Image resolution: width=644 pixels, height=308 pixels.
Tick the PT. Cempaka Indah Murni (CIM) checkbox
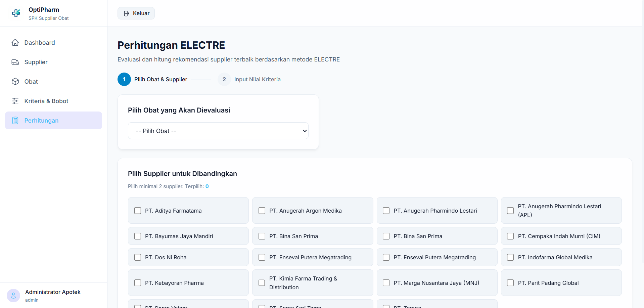point(510,236)
